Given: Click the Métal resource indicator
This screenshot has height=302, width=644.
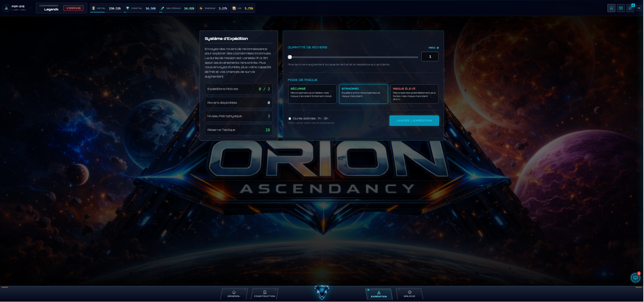Looking at the screenshot, I should pos(106,8).
